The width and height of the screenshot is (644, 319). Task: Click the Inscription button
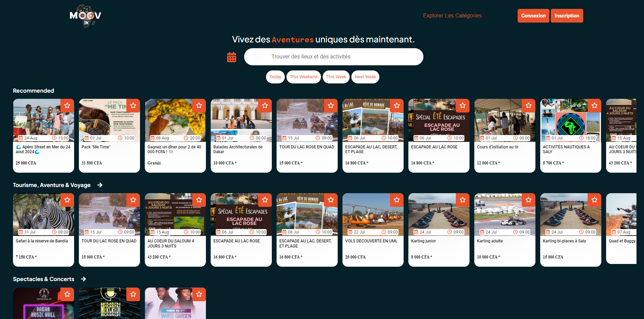pos(567,16)
